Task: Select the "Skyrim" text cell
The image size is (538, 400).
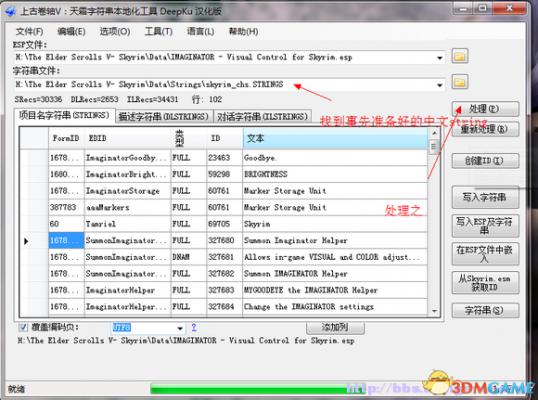Action: [335, 224]
